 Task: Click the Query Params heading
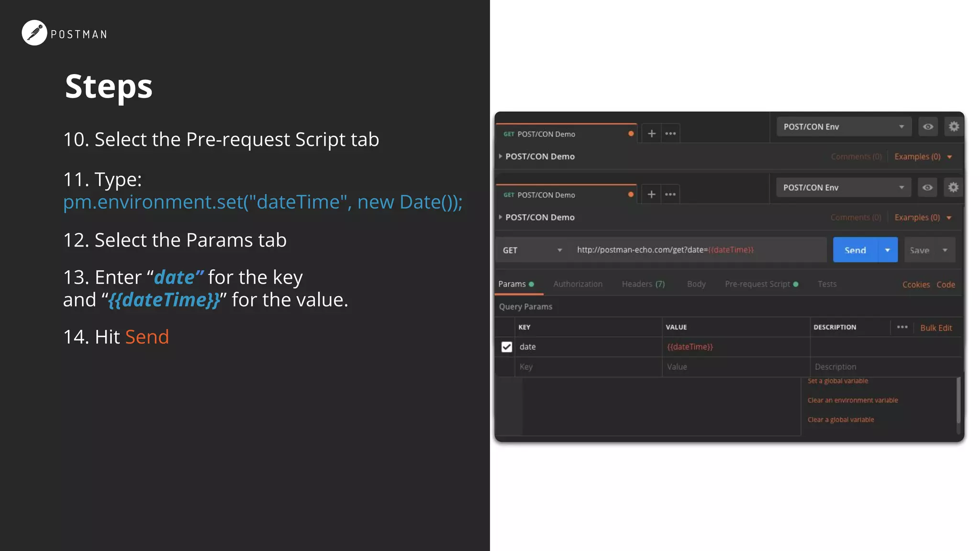point(525,307)
